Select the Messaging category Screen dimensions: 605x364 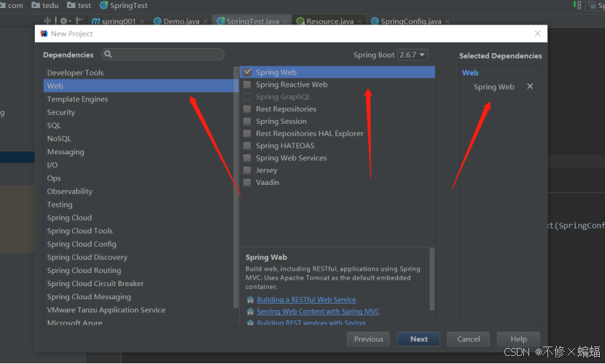(138, 151)
